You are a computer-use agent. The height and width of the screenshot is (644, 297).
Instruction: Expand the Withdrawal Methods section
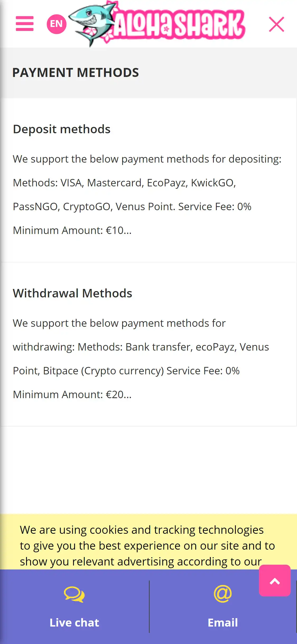click(72, 293)
